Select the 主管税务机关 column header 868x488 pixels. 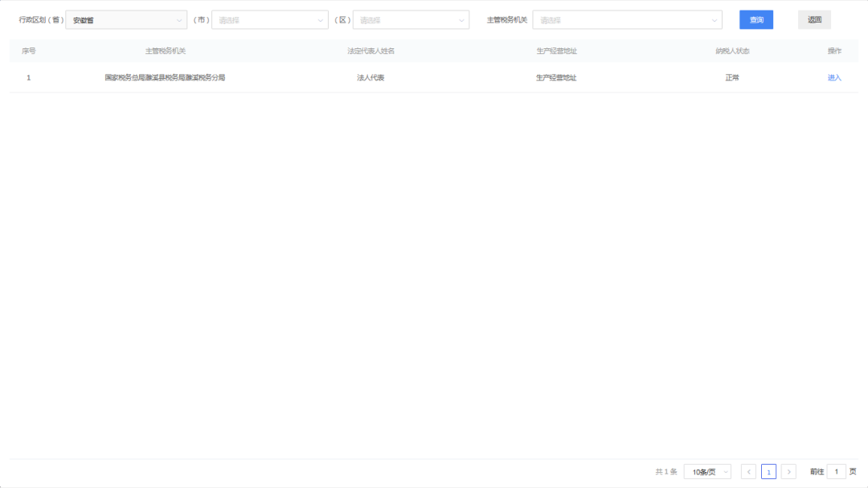(165, 51)
